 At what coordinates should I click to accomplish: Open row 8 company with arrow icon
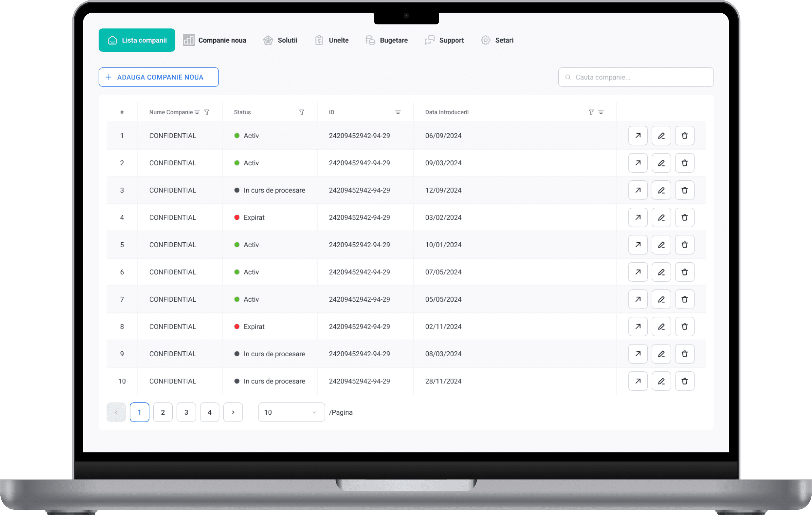tap(638, 327)
